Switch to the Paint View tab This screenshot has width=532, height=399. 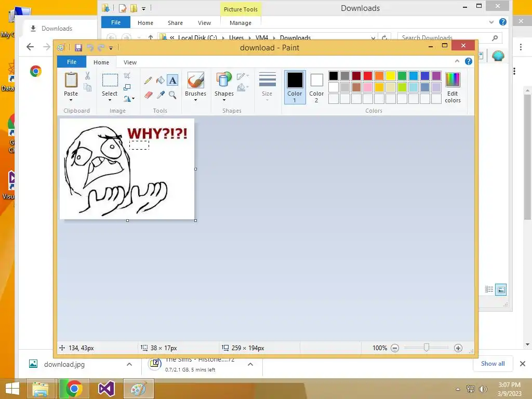coord(130,62)
